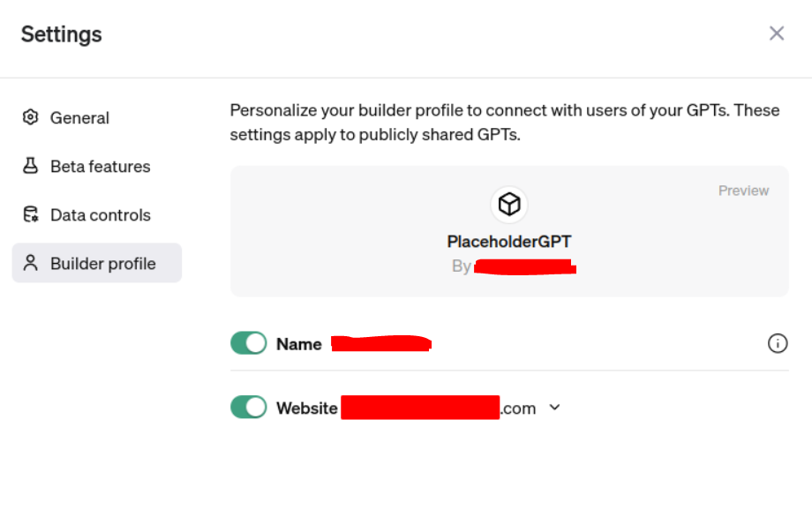Click the author name after By

click(525, 265)
